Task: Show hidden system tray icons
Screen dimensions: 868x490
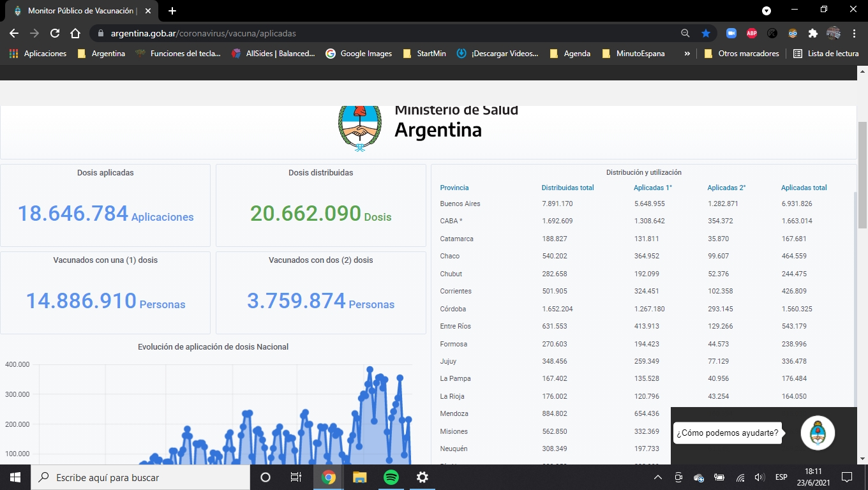Action: pos(658,477)
